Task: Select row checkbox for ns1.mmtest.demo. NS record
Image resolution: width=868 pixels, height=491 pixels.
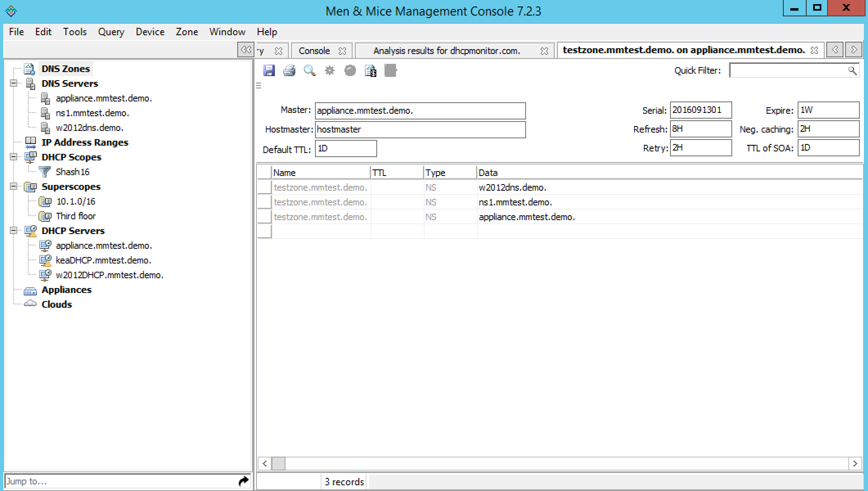Action: [x=265, y=202]
